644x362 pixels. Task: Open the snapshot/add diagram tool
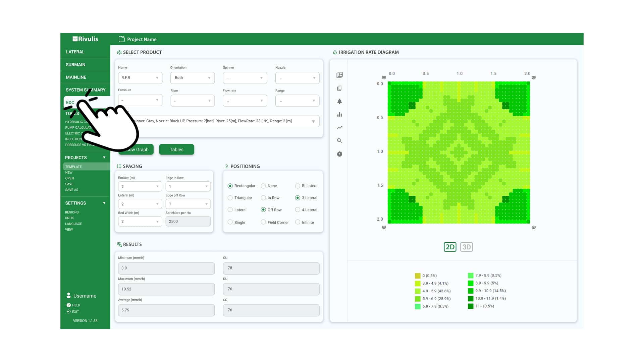(x=339, y=75)
